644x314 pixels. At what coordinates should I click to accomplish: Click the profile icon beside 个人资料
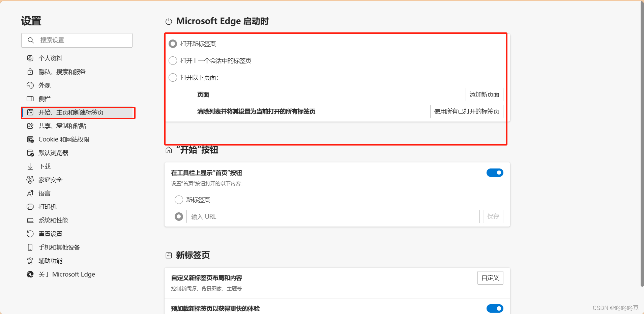(x=30, y=58)
